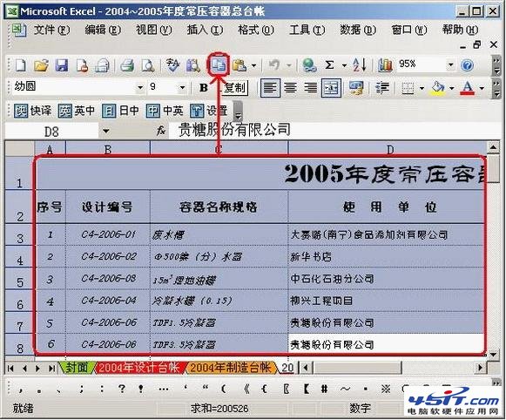Toggle bold formatting
506x420 pixels.
(x=203, y=87)
